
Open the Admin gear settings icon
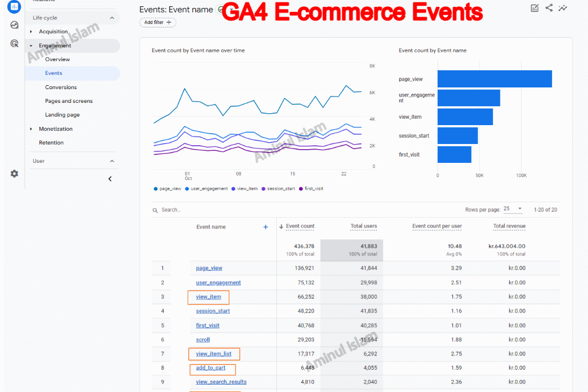14,174
